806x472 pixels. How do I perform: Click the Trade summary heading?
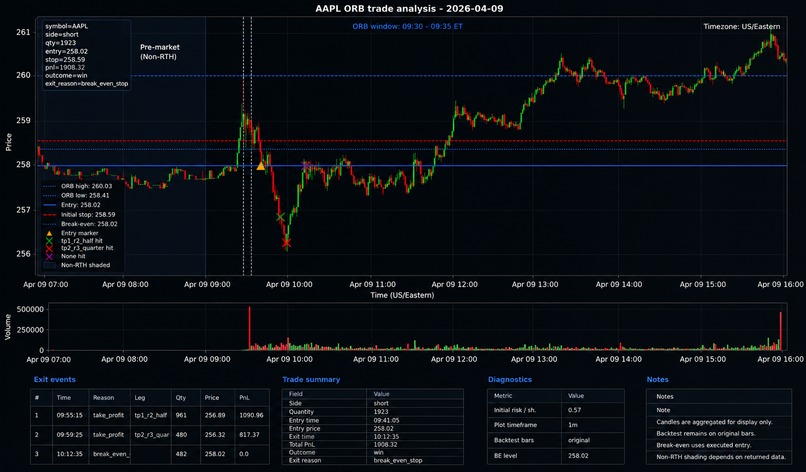click(311, 379)
